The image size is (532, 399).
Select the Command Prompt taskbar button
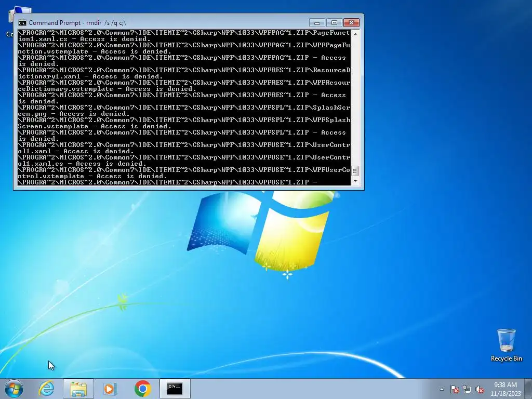pos(175,389)
